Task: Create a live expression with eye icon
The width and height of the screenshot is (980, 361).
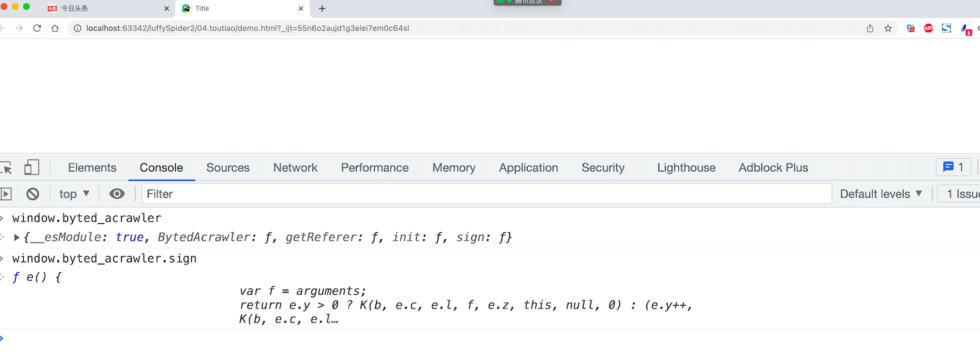Action: [117, 194]
